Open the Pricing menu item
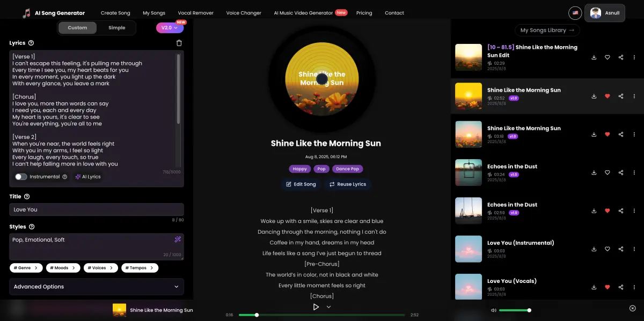 pos(364,13)
